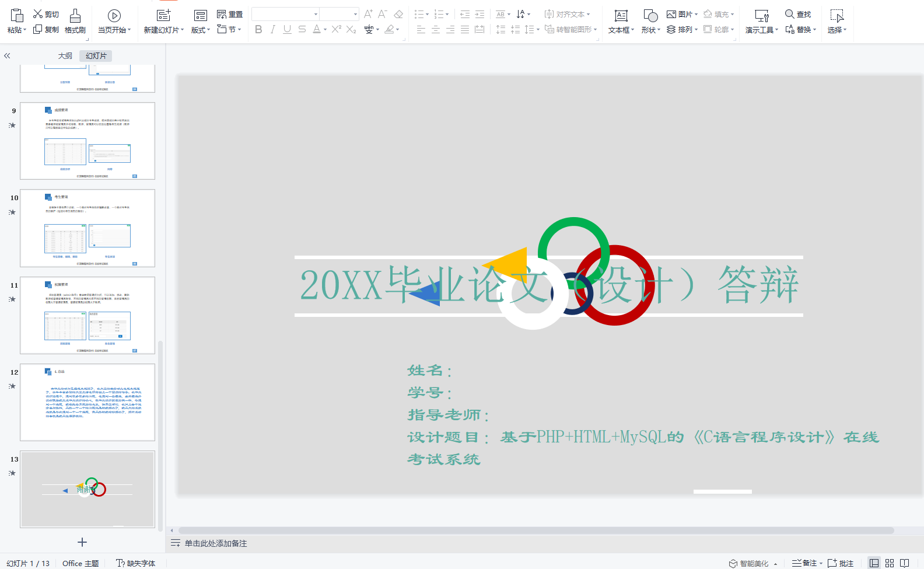The height and width of the screenshot is (569, 924).
Task: Click the decrease indent icon
Action: click(x=465, y=14)
